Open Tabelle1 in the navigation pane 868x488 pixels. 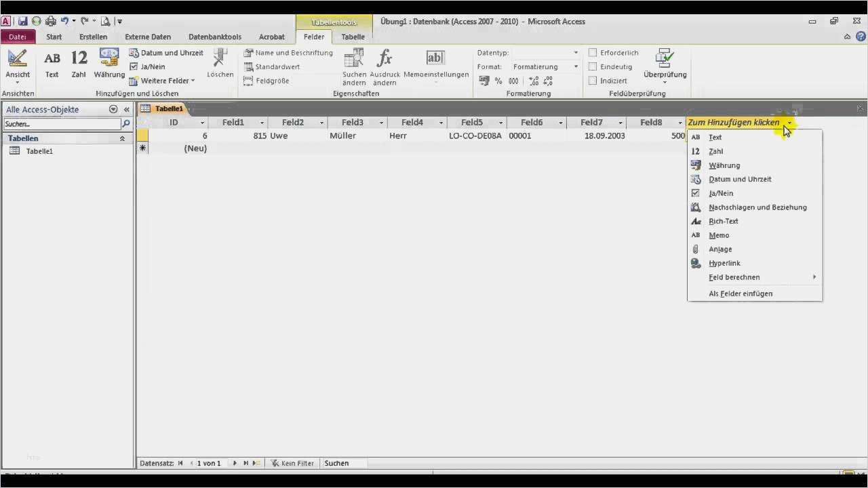39,151
